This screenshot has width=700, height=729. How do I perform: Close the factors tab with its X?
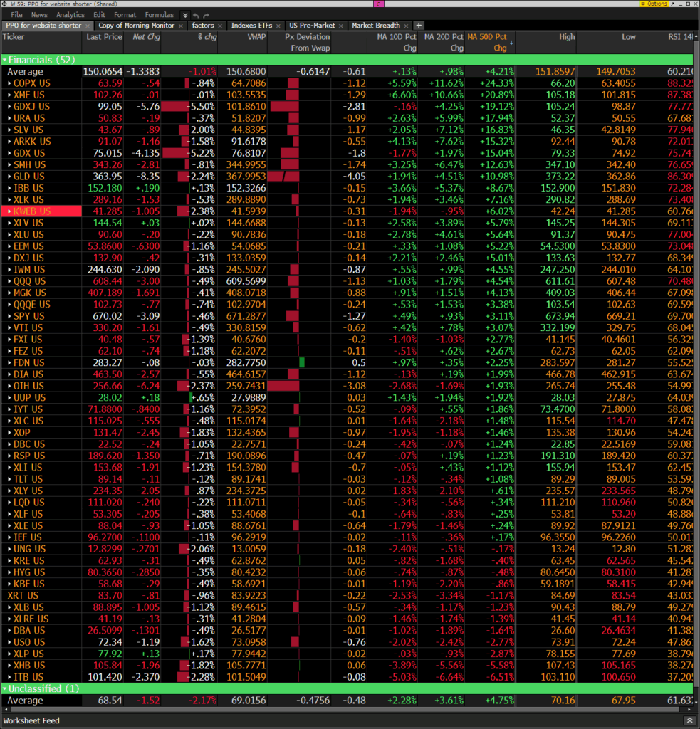point(220,26)
